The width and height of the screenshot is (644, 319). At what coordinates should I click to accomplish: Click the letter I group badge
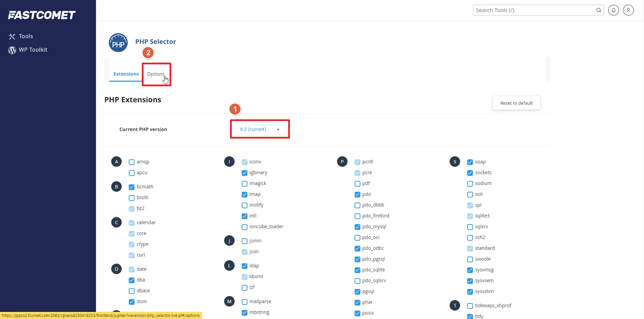tap(229, 162)
